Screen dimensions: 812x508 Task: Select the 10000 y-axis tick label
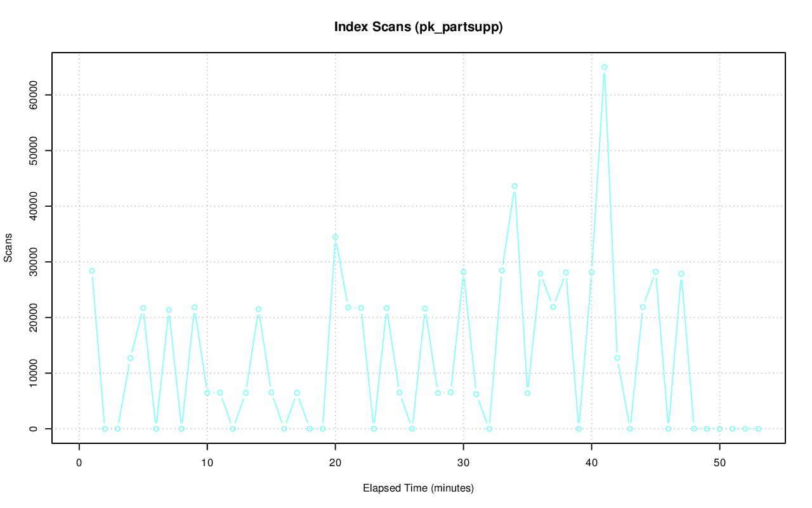(34, 373)
